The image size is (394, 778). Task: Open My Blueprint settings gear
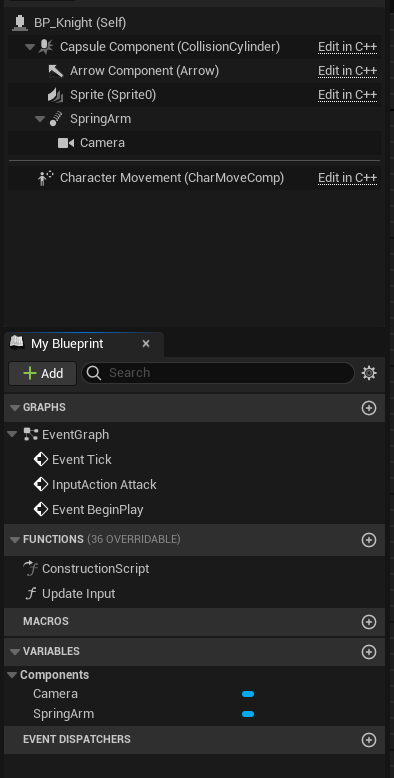coord(369,373)
